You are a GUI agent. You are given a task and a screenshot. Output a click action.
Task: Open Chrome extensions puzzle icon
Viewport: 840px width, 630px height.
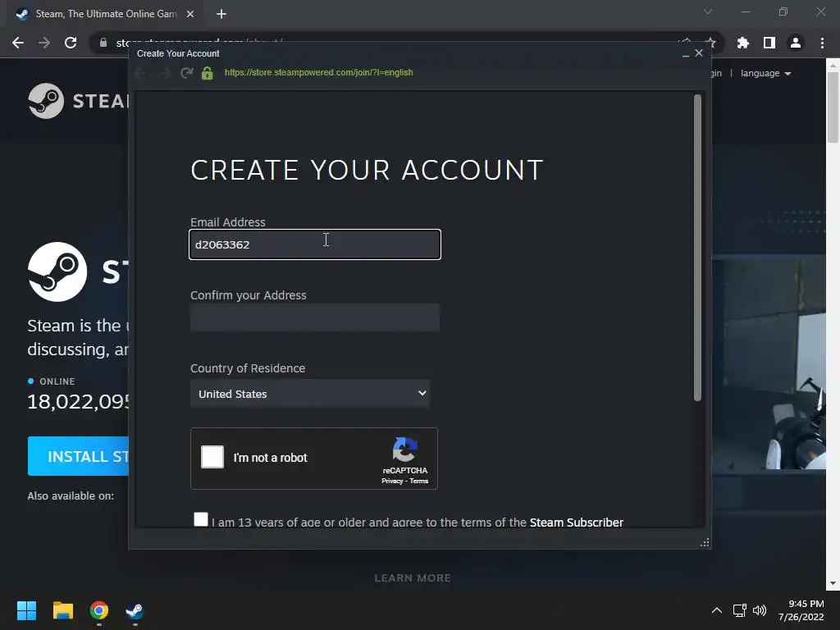click(x=742, y=43)
